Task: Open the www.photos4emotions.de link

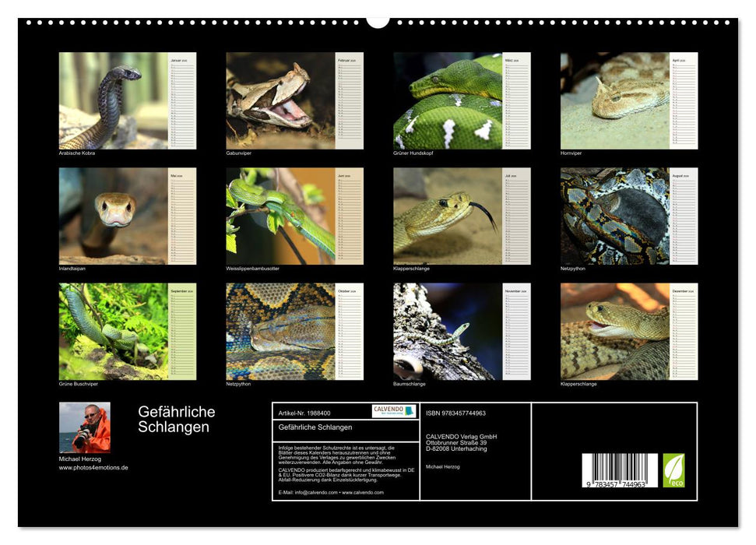Action: pos(93,468)
